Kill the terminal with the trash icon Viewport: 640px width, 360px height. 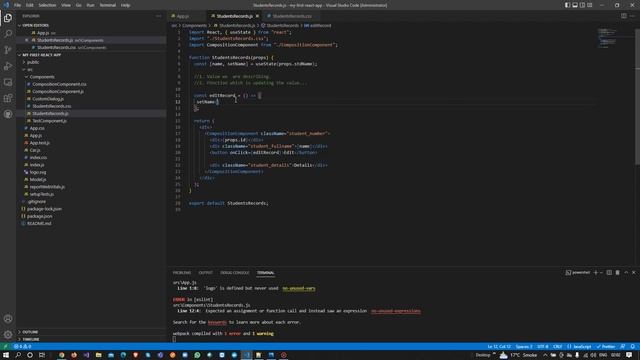(618, 272)
